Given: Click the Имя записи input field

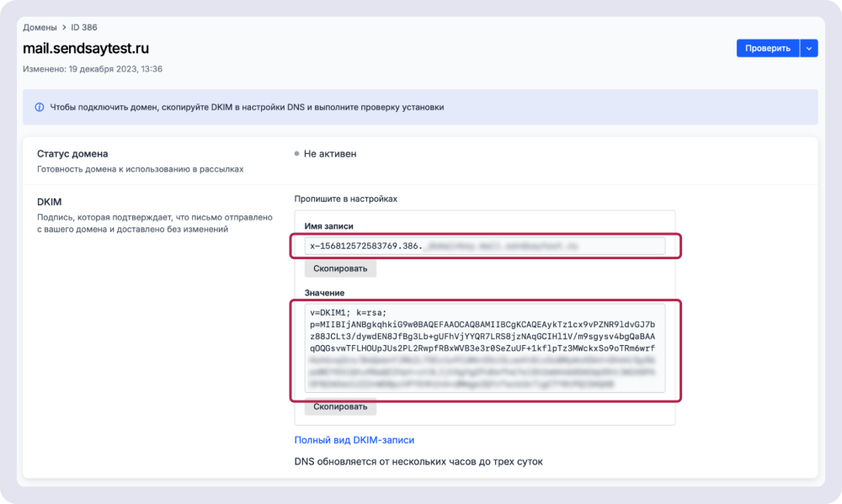Looking at the screenshot, I should (485, 246).
